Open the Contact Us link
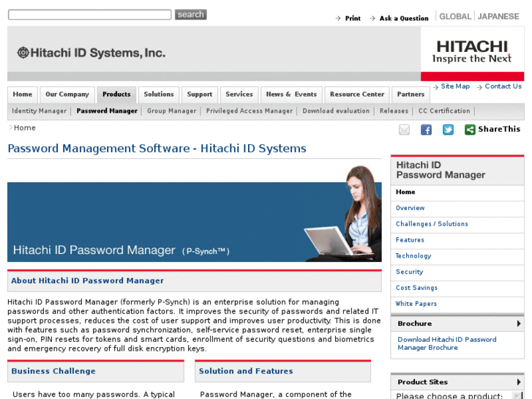532x399 pixels. coord(503,86)
